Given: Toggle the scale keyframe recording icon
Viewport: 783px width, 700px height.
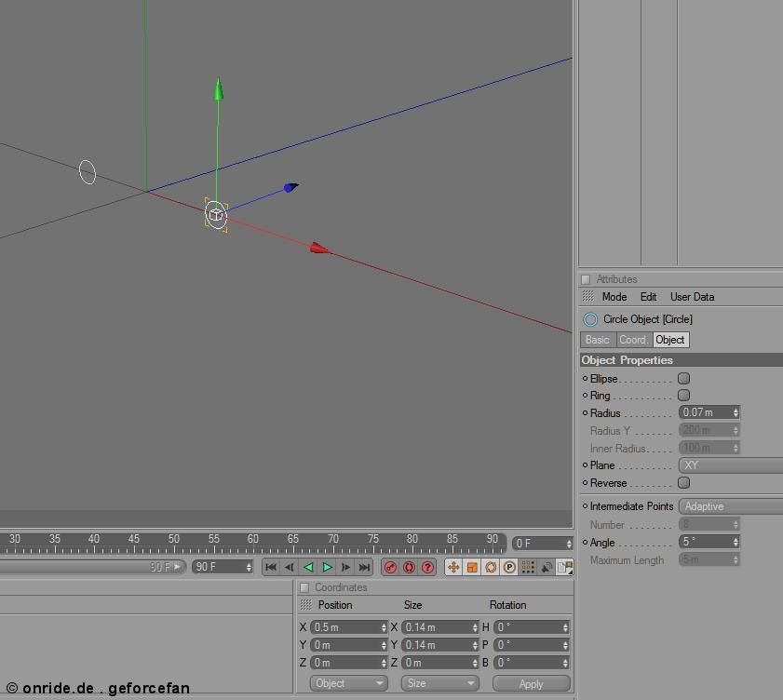Looking at the screenshot, I should click(x=472, y=567).
